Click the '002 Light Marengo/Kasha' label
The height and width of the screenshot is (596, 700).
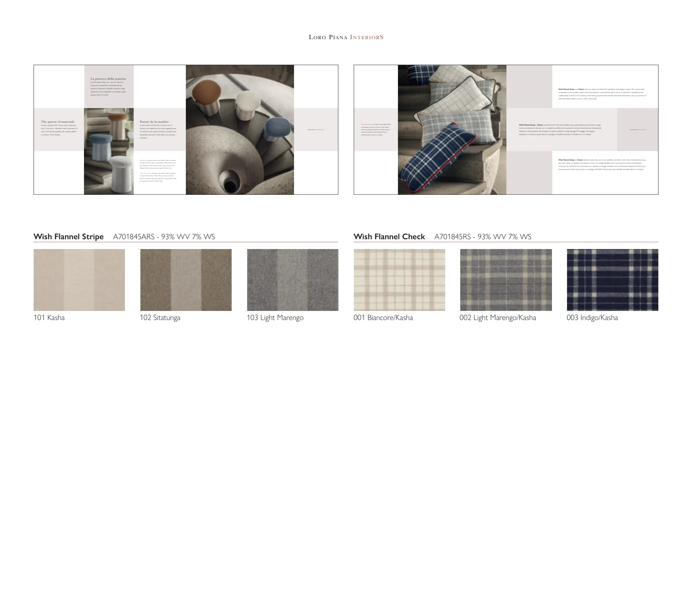point(498,318)
